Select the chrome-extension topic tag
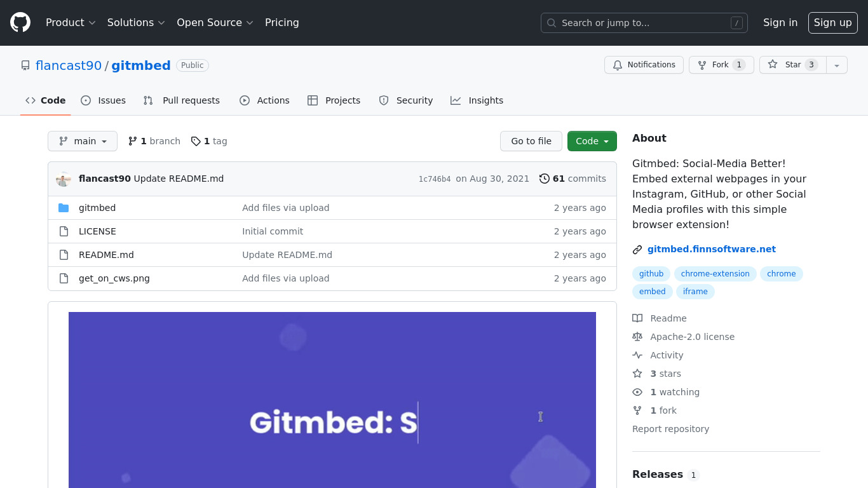The height and width of the screenshot is (488, 868). [715, 274]
